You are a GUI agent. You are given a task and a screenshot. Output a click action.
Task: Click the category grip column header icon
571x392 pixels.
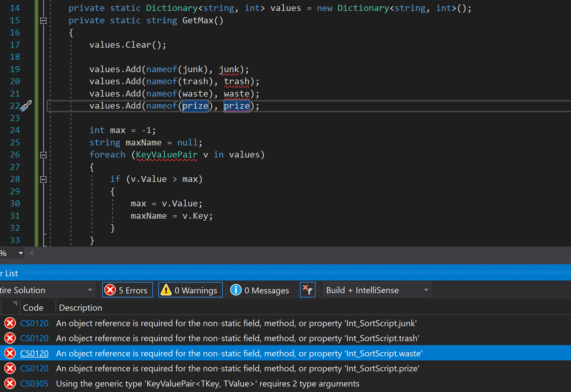pos(15,303)
